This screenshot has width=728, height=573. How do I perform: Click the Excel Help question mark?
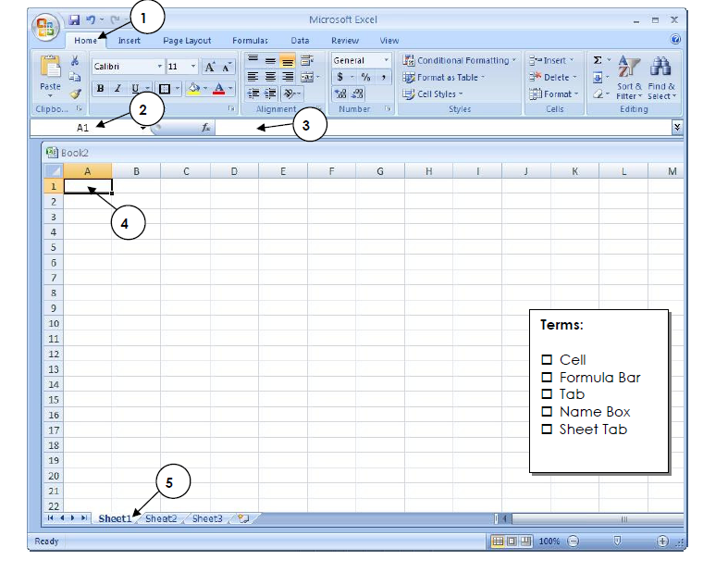click(675, 40)
